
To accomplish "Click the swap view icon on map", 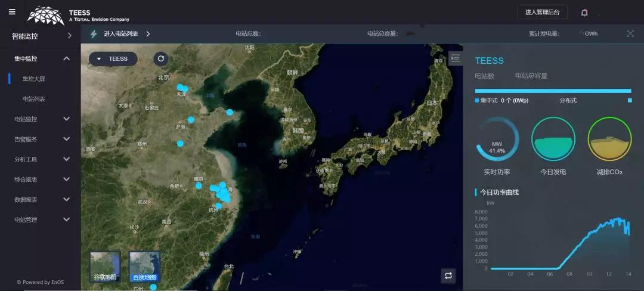I will pos(448,275).
